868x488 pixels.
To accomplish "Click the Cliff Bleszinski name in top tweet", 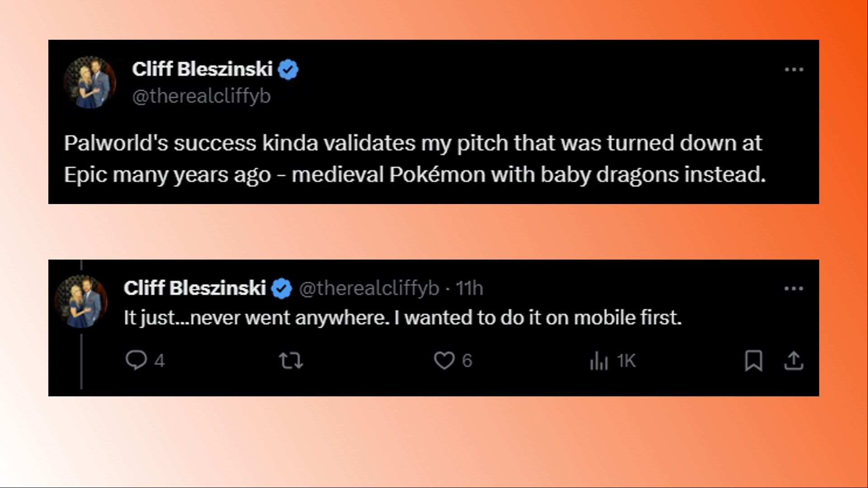I will pos(202,69).
